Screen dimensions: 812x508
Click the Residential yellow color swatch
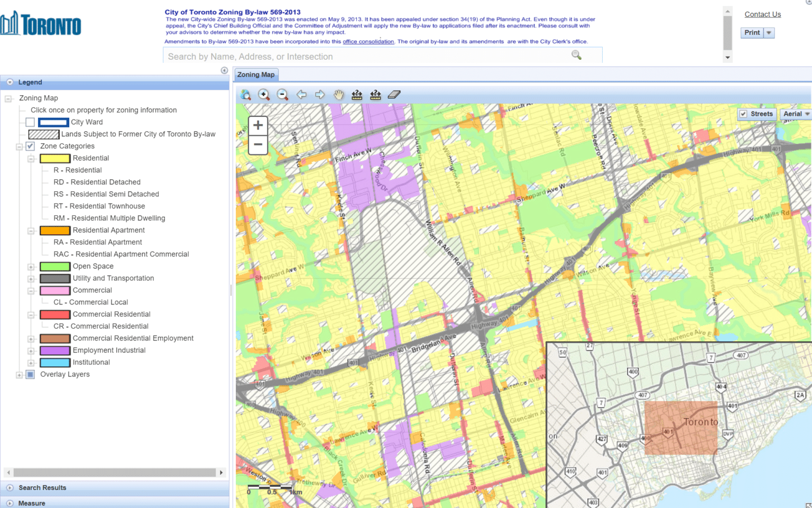pyautogui.click(x=54, y=158)
